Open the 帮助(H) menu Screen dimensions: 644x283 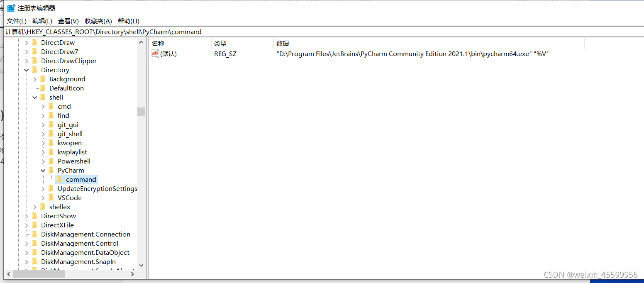[x=129, y=21]
